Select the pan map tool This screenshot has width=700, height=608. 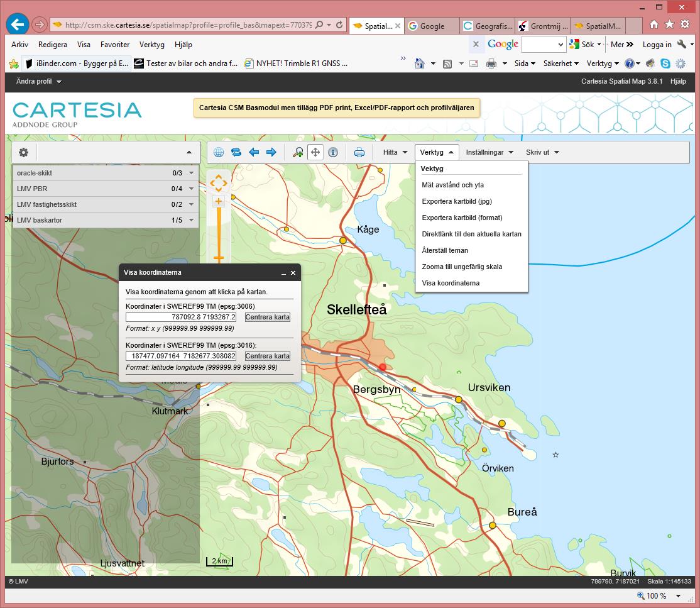[315, 152]
